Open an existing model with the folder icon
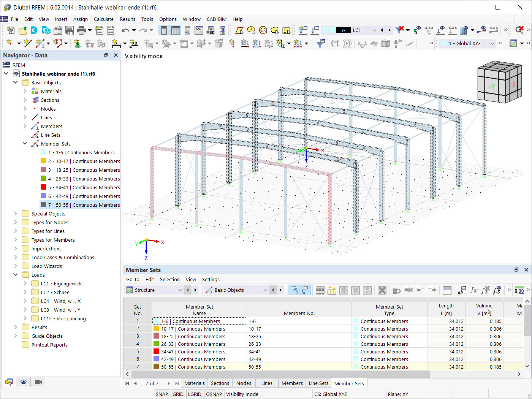 tap(23, 30)
